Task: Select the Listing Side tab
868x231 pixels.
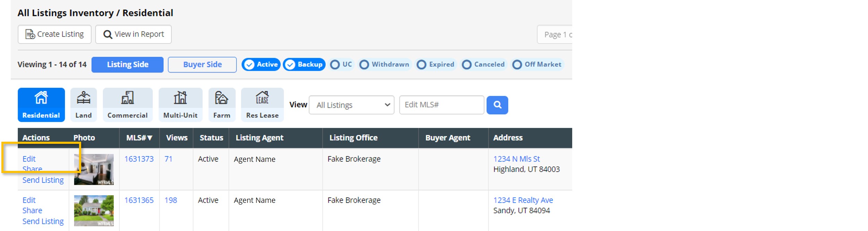Action: [x=127, y=65]
